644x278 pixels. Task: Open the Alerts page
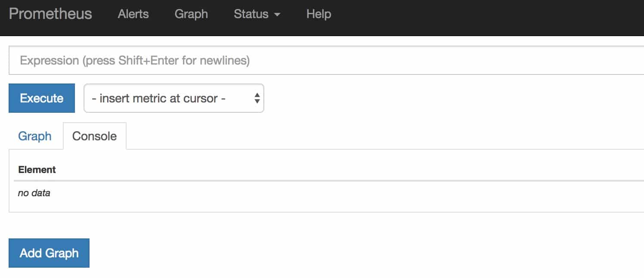133,14
